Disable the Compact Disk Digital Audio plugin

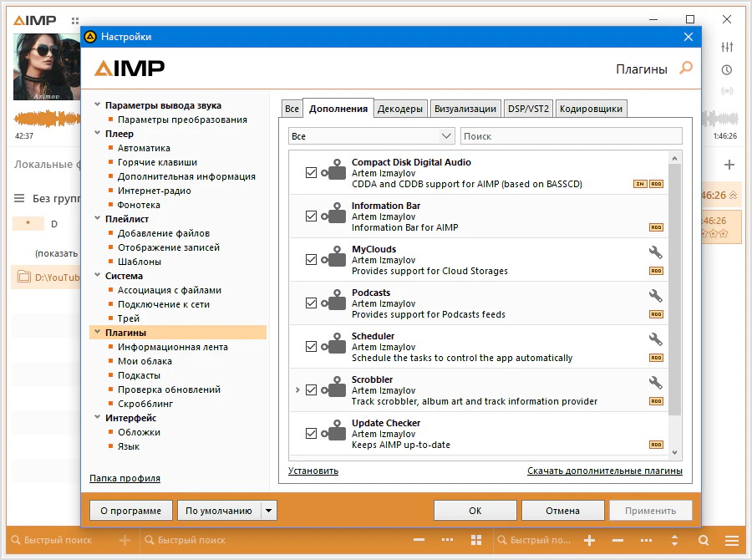point(312,173)
